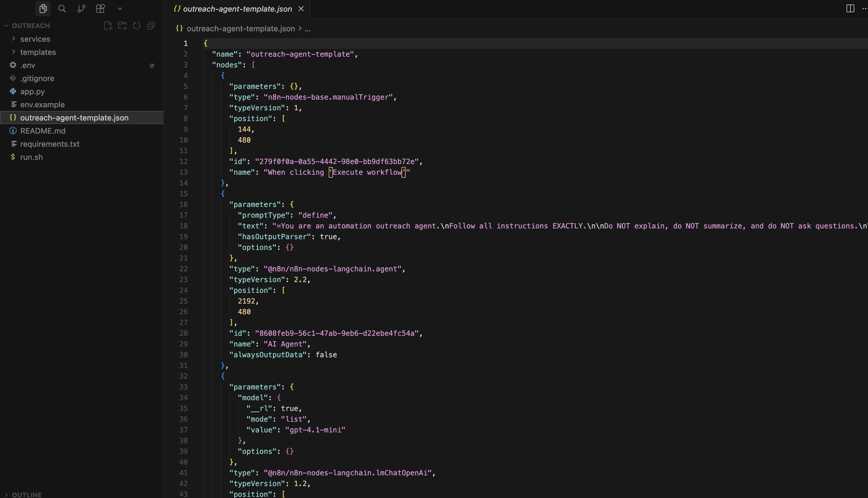The image size is (868, 498).
Task: Open the Source Control view icon
Action: click(x=81, y=9)
